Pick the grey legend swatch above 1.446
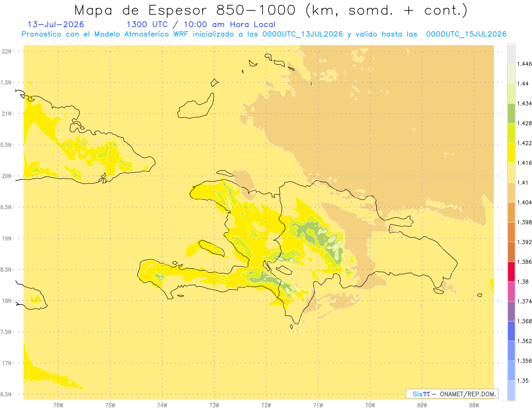Image resolution: width=532 pixels, height=411 pixels. 511,54
